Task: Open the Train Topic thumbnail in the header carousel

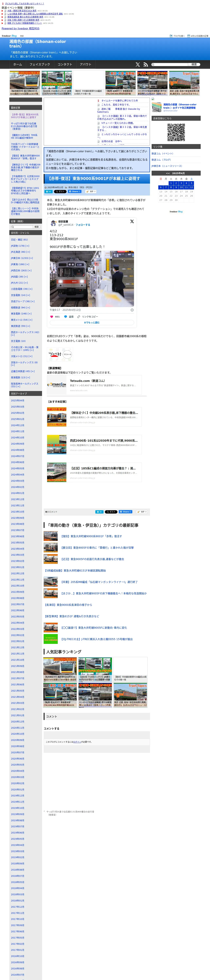Action: pyautogui.click(x=184, y=83)
